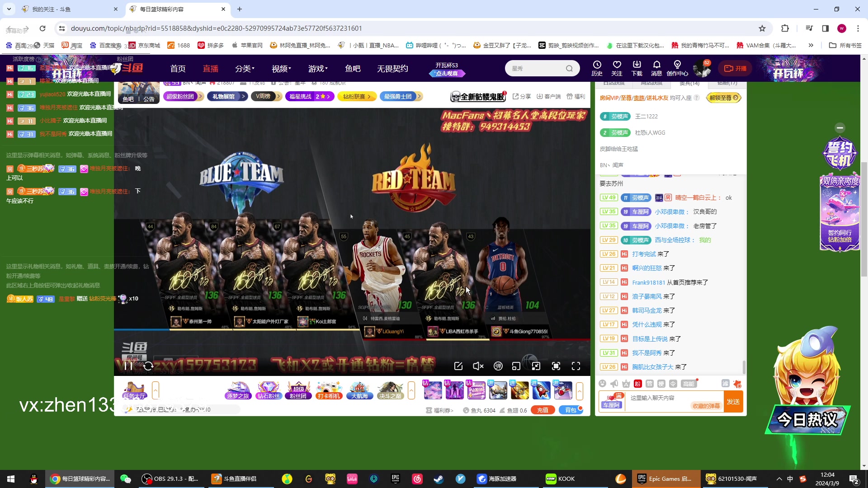868x488 pixels.
Task: Open V周榜 weekly ranking badge
Action: (266, 96)
